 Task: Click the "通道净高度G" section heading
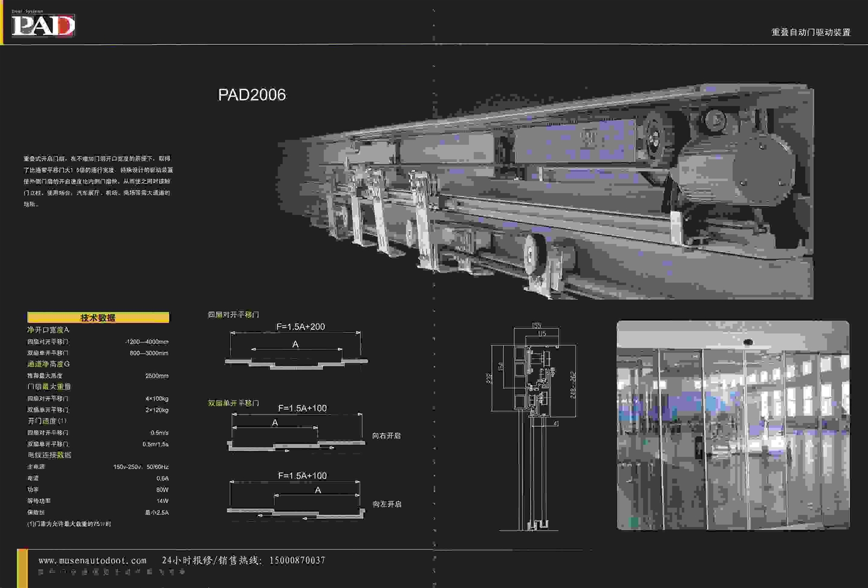point(48,364)
